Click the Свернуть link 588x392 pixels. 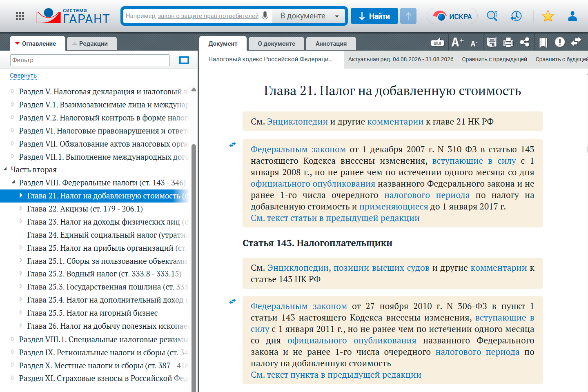tap(23, 76)
